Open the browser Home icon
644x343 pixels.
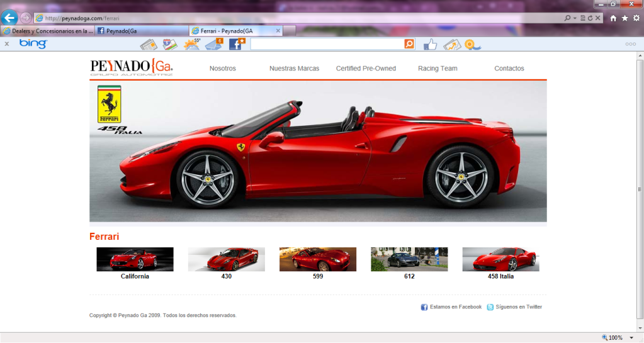[x=613, y=18]
